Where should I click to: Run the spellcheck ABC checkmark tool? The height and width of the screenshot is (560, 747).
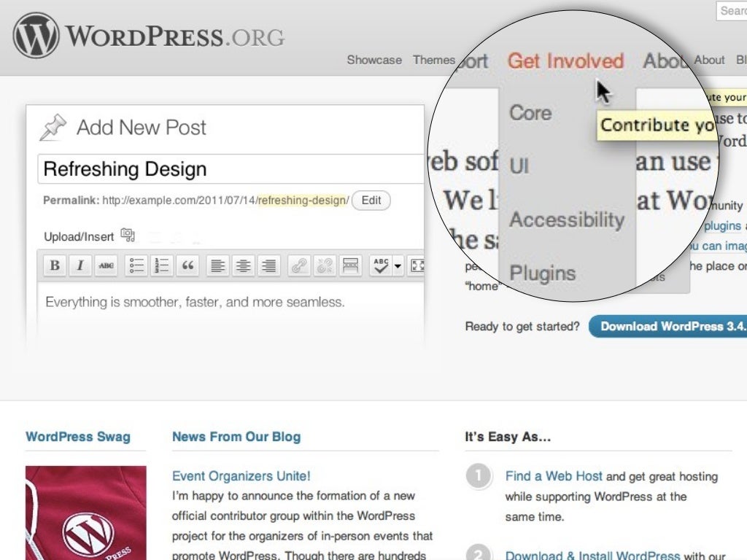click(x=381, y=265)
